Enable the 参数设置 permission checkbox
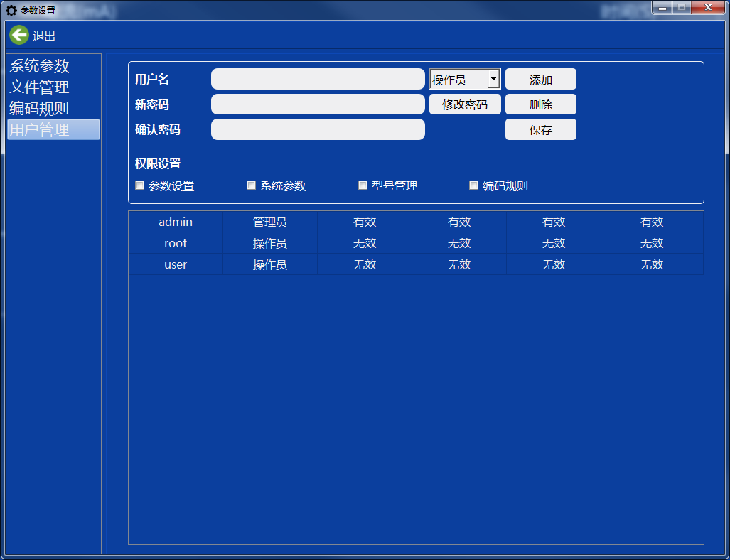Screen dimensions: 730x560 [139, 185]
